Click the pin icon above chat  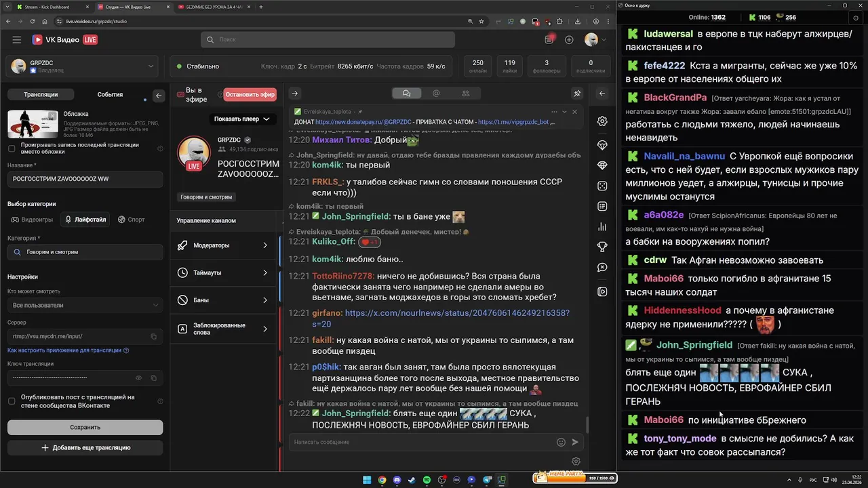(577, 94)
